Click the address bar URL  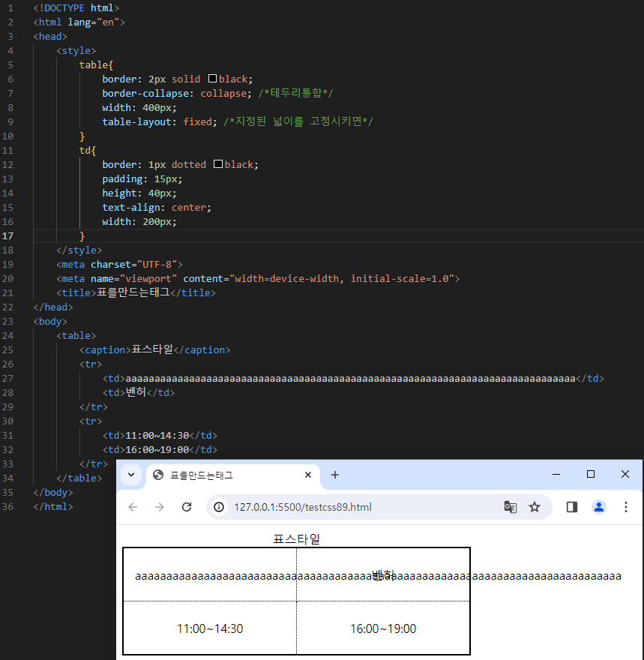coord(303,507)
